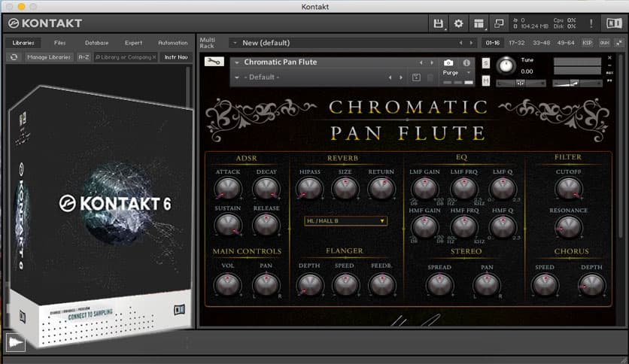The width and height of the screenshot is (629, 364).
Task: Open the Purge dropdown menu
Action: coord(457,73)
